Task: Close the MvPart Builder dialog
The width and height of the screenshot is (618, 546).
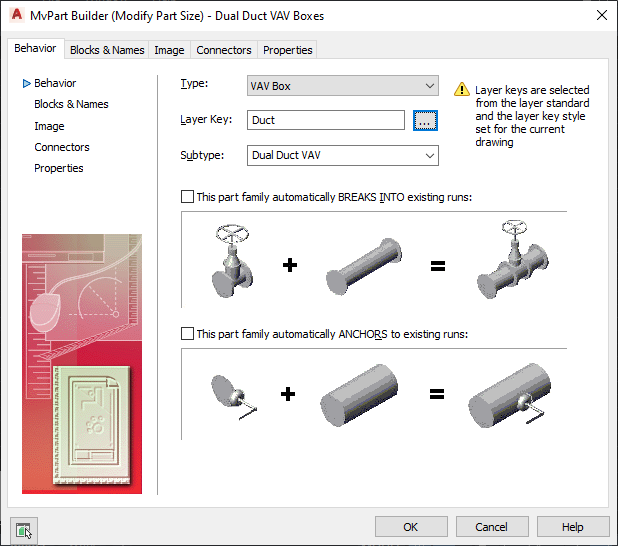Action: [x=601, y=15]
